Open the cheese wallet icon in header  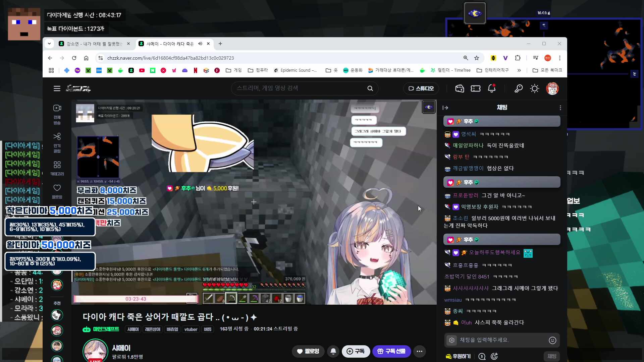point(460,88)
